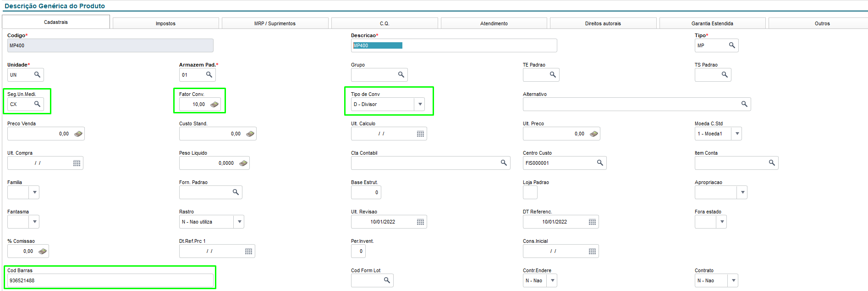Viewport: 868px width, 291px height.
Task: Open the Contrato dropdown
Action: point(733,280)
